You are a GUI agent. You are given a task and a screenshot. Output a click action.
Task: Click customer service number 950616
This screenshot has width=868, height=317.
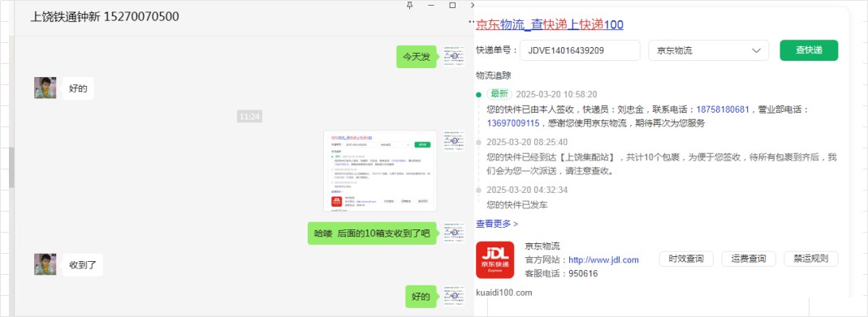coord(584,273)
